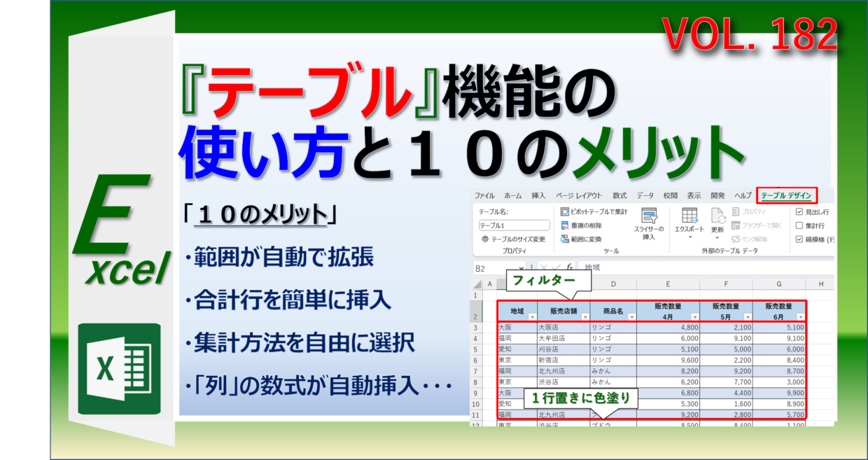868x460 pixels.
Task: Click Unlink (リンク解除)
Action: click(x=749, y=239)
